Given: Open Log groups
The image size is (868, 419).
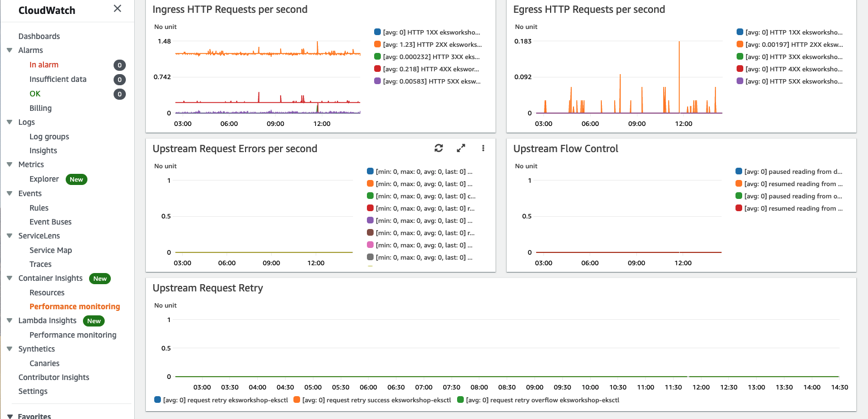Looking at the screenshot, I should click(50, 137).
